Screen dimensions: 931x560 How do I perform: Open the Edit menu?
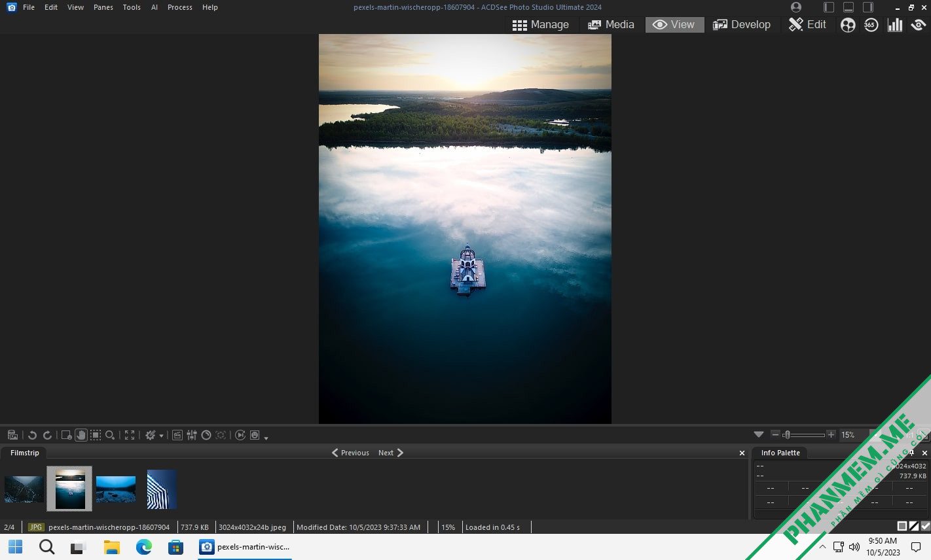point(51,7)
